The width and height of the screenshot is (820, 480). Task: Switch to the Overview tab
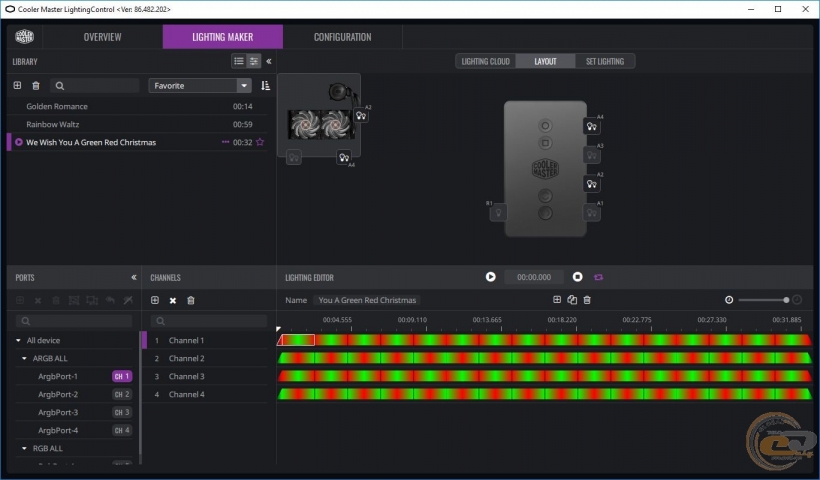[x=102, y=37]
